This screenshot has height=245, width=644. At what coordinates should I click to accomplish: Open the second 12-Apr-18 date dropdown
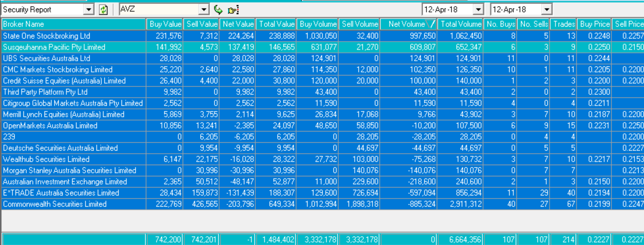[x=547, y=10]
